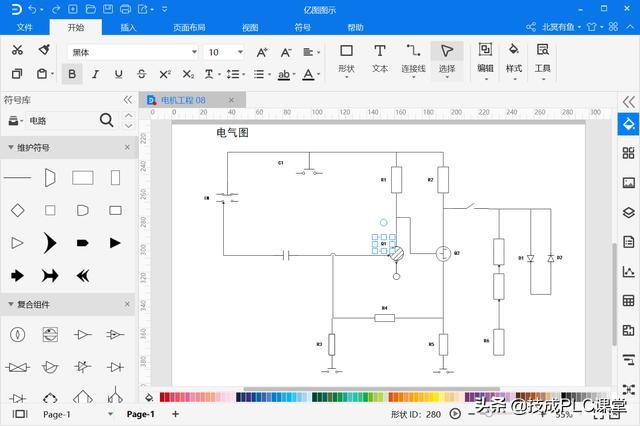The height and width of the screenshot is (426, 640).
Task: Open the image panel in right sidebar
Action: point(628,183)
